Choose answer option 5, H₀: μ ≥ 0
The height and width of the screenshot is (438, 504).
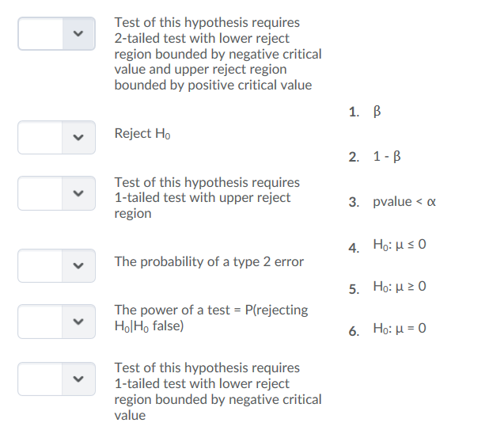coord(400,286)
